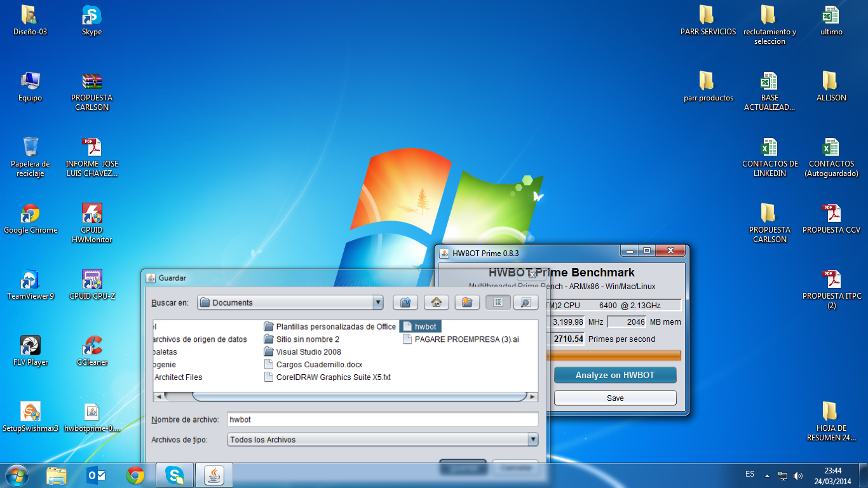The height and width of the screenshot is (488, 868).
Task: Select 'Cargos Cuadernillo.docx' file
Action: pos(313,365)
